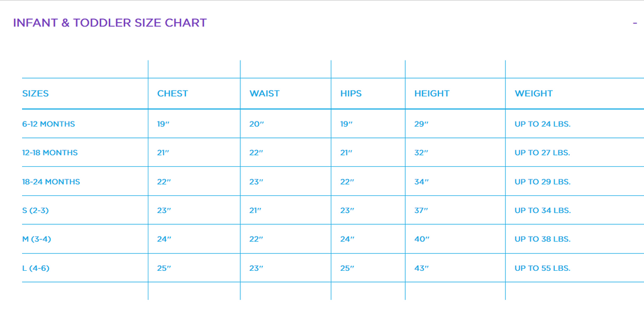The image size is (644, 325).
Task: Click the UP TO 24 LBS. weight cell
Action: pos(542,124)
